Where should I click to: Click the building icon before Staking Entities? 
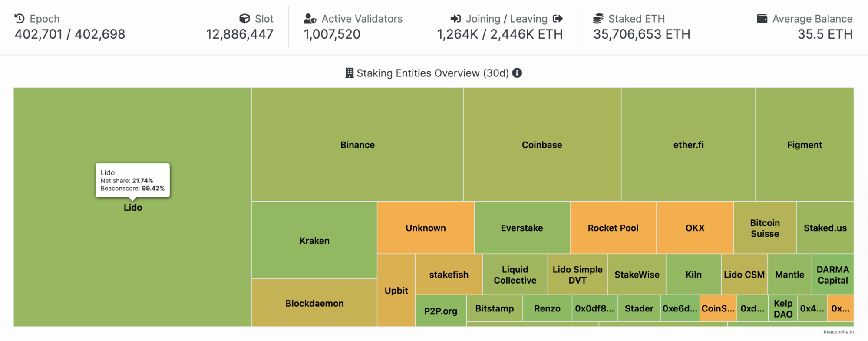pyautogui.click(x=349, y=73)
